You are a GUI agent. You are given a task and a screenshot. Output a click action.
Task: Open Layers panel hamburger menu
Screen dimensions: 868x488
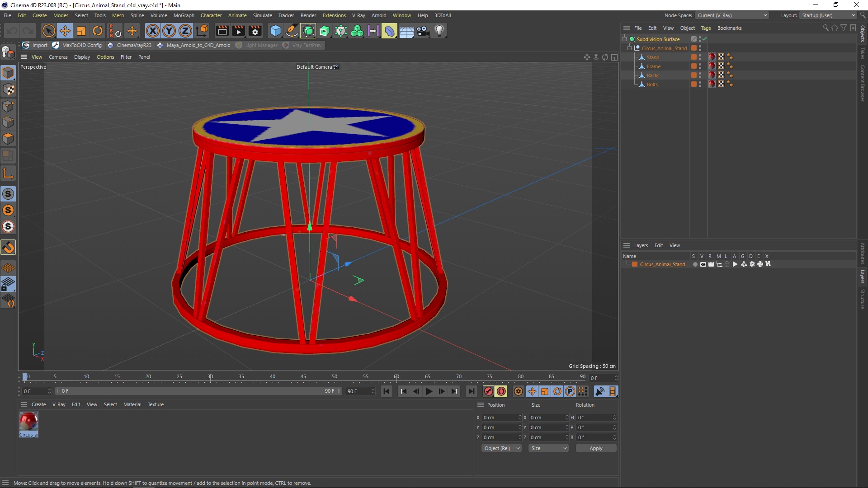(627, 245)
